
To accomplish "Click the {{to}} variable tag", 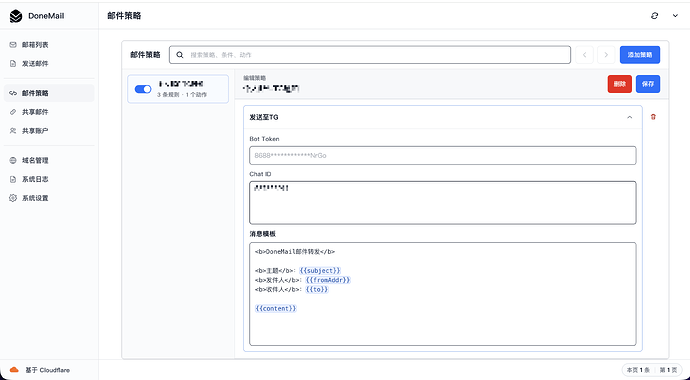I will (x=317, y=289).
